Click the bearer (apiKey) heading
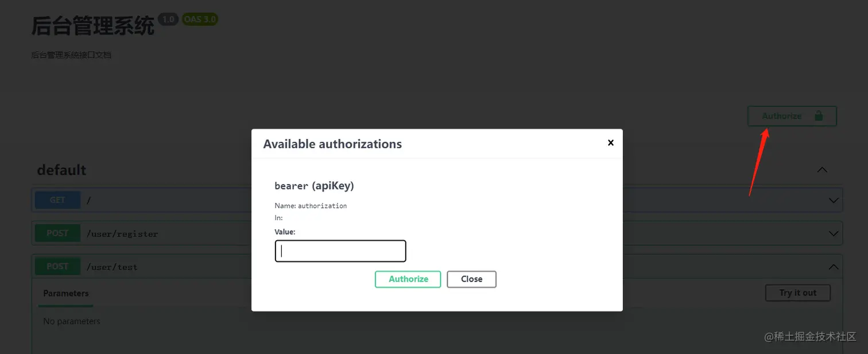The image size is (868, 354). (x=314, y=186)
